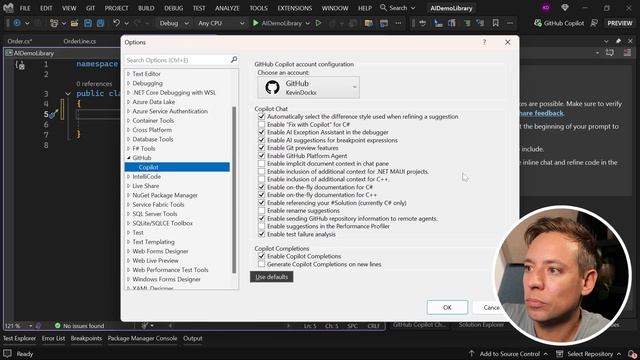Click the Open File folder icon

click(x=74, y=23)
